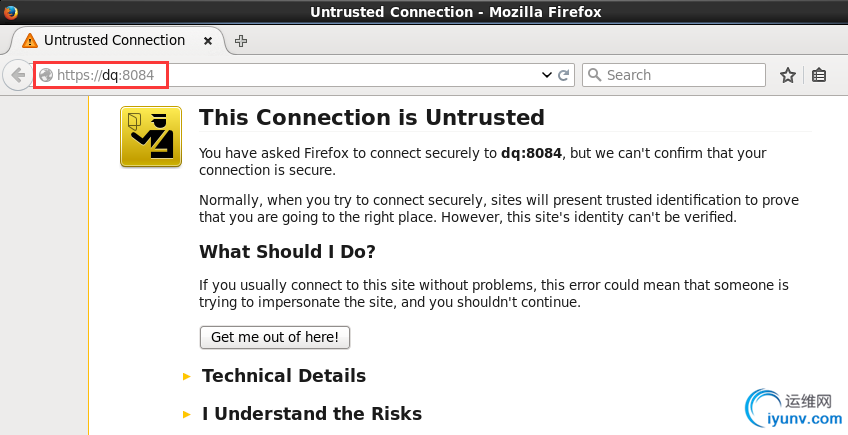Click the yellow police officer warning icon
The width and height of the screenshot is (848, 435).
[150, 137]
